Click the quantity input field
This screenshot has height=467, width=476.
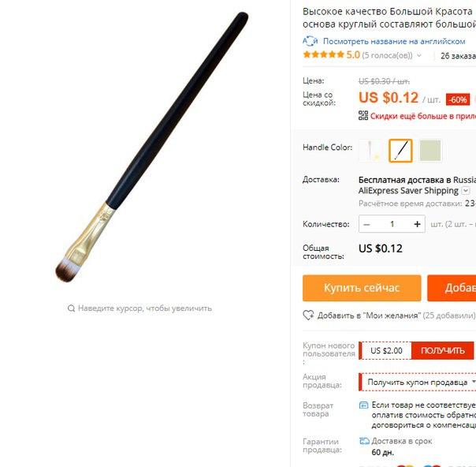(392, 224)
